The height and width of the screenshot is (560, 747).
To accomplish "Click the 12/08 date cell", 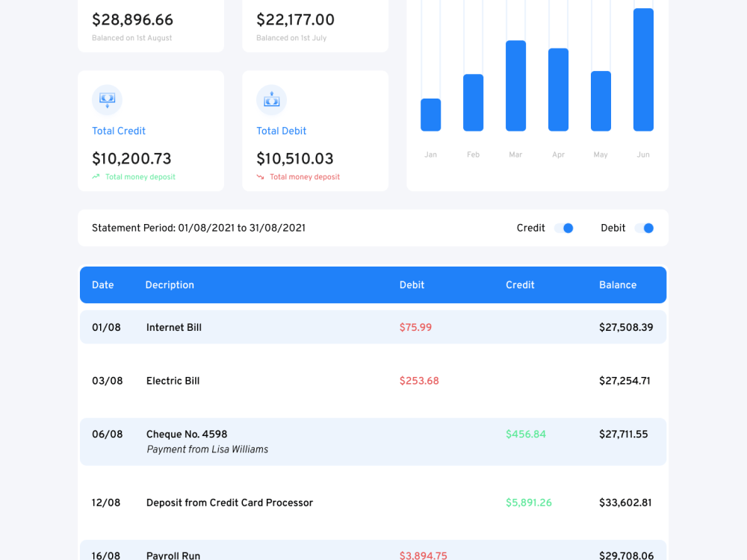I will [x=106, y=503].
